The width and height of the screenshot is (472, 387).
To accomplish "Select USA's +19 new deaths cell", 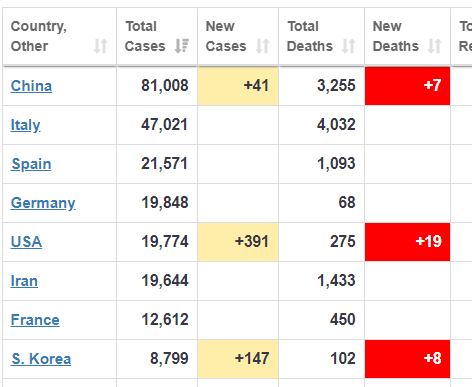I will click(407, 242).
